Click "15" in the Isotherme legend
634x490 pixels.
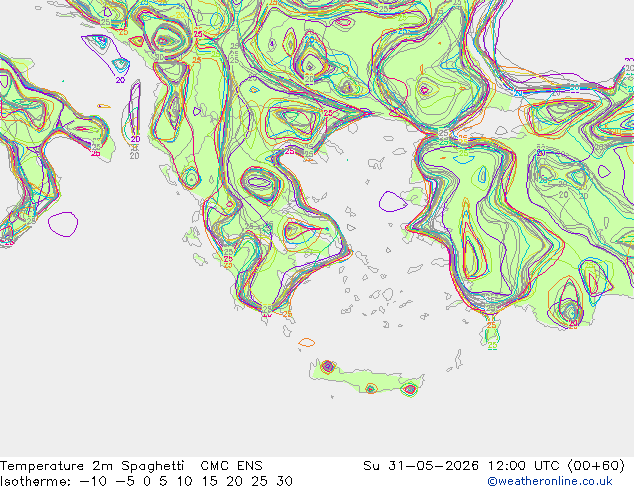[210, 482]
